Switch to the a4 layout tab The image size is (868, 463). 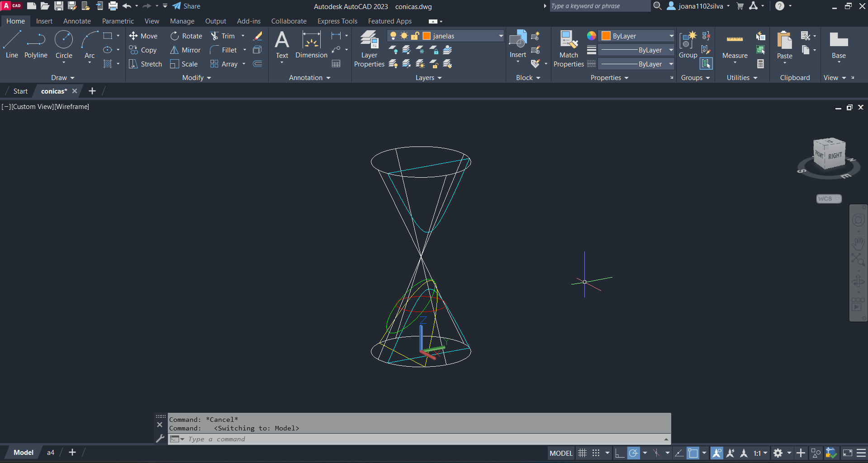tap(51, 453)
